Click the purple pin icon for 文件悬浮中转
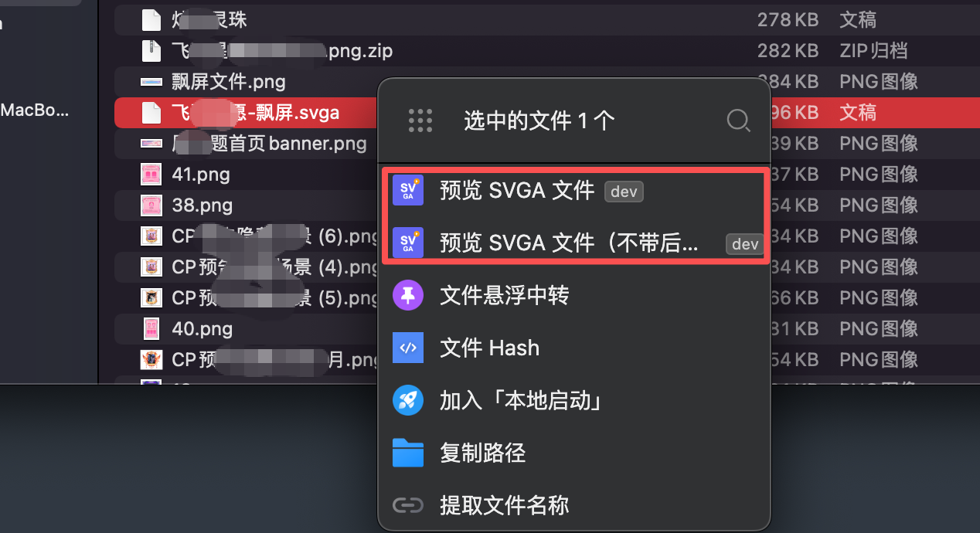This screenshot has height=533, width=980. click(407, 295)
